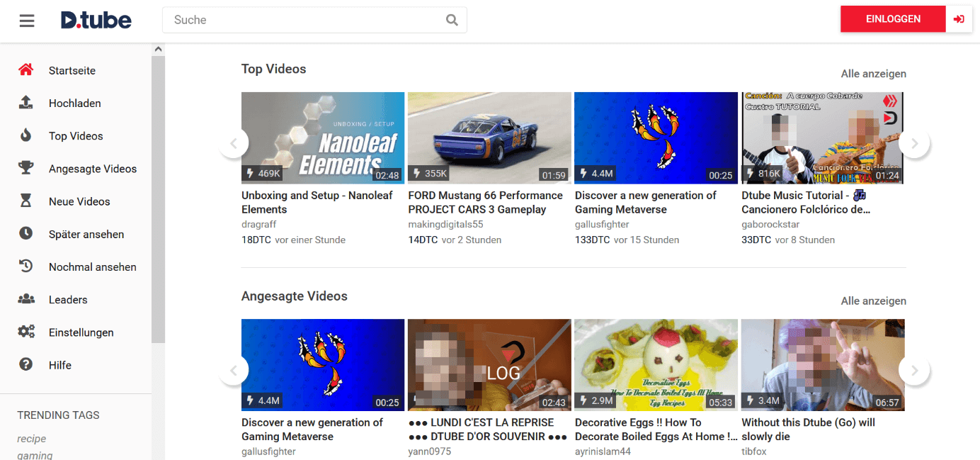Visit channel gaborockstar

[771, 224]
